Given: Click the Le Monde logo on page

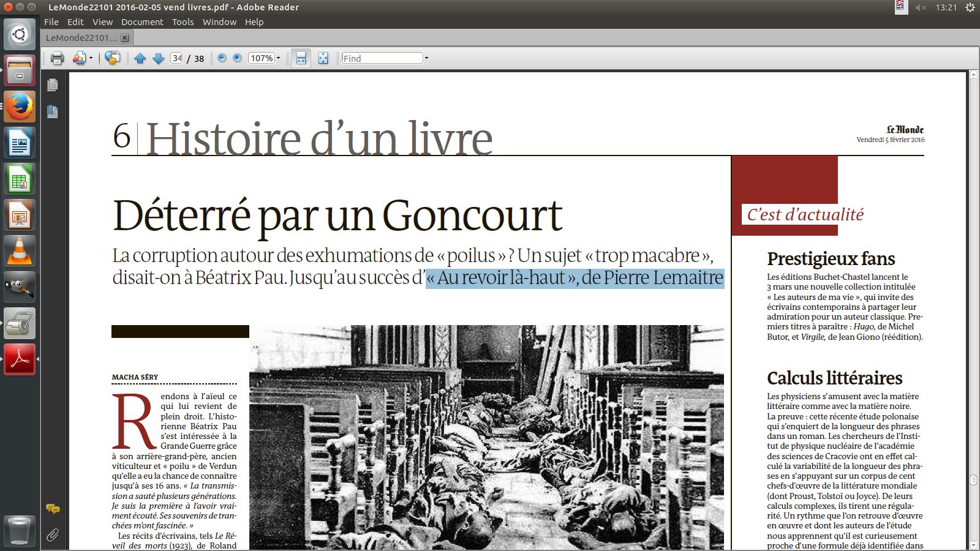Looking at the screenshot, I should [905, 129].
